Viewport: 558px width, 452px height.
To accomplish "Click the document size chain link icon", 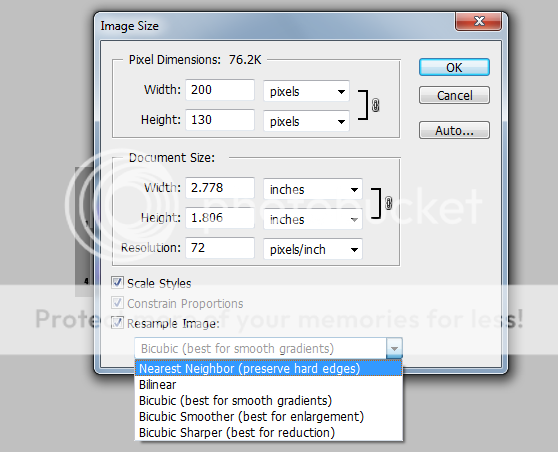I will [388, 203].
